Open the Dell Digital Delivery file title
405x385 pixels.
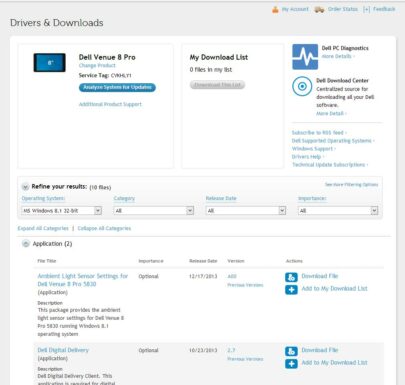[x=63, y=350]
